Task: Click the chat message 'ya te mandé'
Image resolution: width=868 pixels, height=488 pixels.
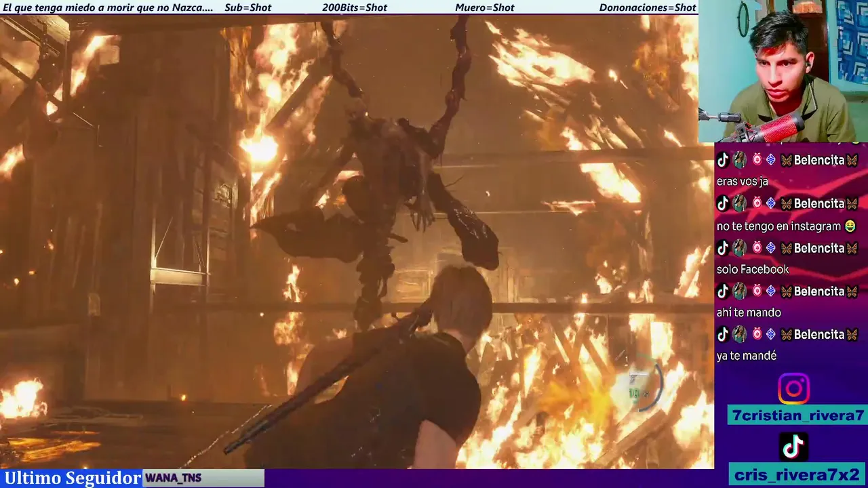Action: [747, 356]
